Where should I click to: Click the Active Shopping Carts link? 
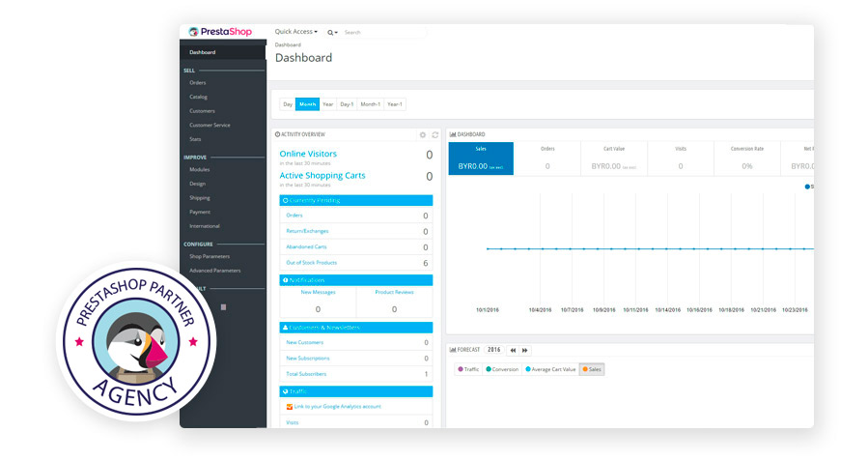pos(322,176)
